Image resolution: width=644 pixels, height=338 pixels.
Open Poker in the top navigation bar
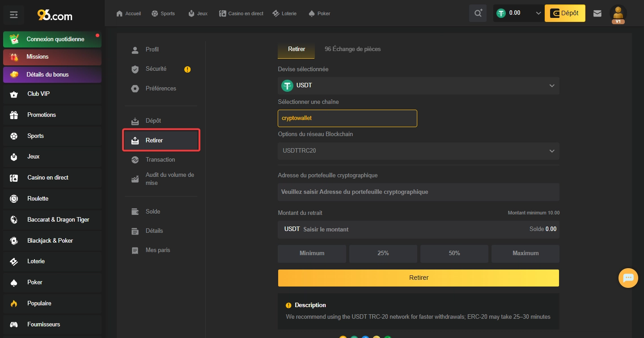(x=319, y=13)
